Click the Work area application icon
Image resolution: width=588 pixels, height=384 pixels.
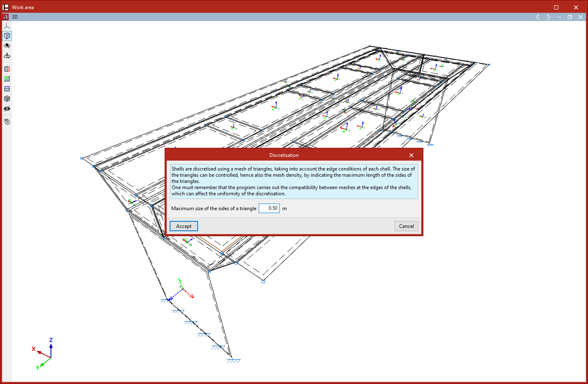click(x=5, y=7)
